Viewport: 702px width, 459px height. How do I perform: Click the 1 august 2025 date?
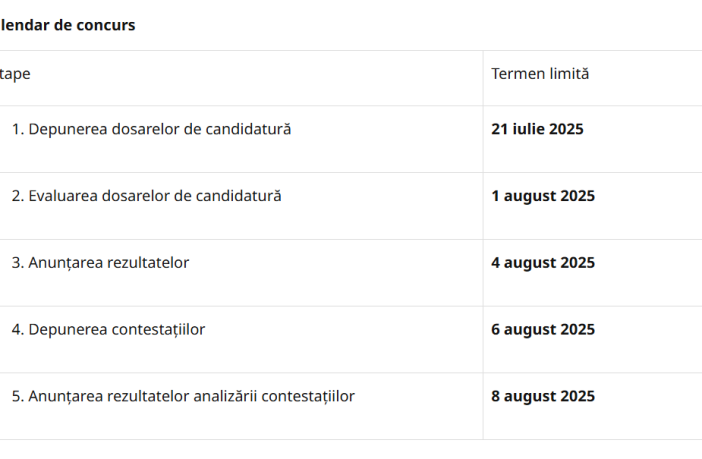(543, 196)
